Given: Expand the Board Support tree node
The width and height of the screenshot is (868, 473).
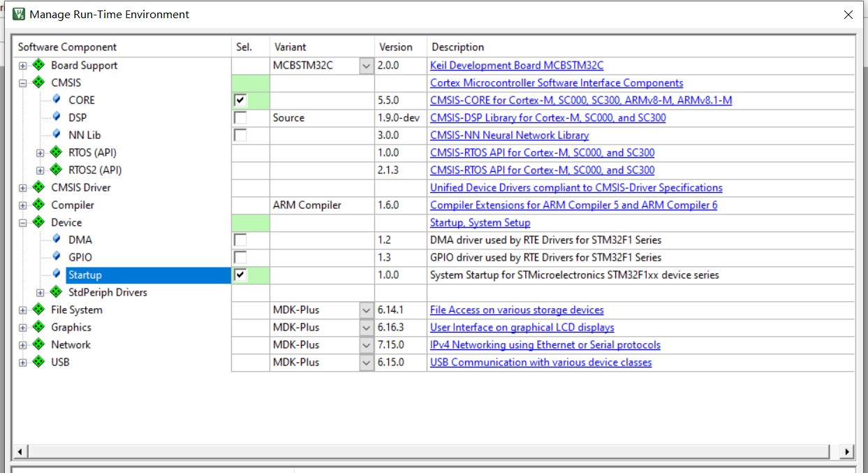Looking at the screenshot, I should pos(23,66).
